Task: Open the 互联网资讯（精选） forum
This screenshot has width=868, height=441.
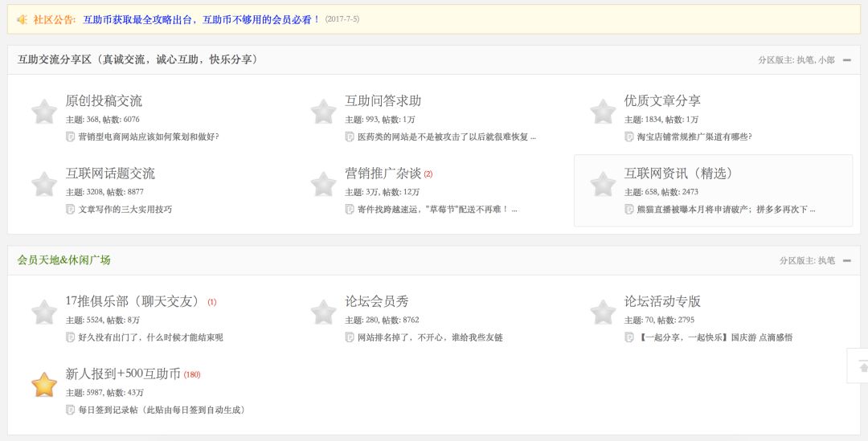Action: tap(678, 174)
